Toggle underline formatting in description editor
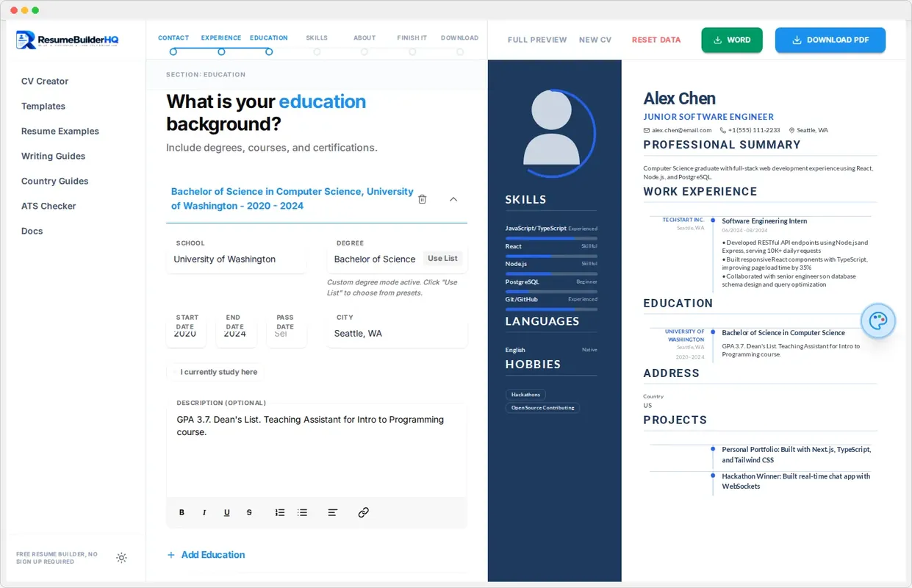 [x=226, y=512]
